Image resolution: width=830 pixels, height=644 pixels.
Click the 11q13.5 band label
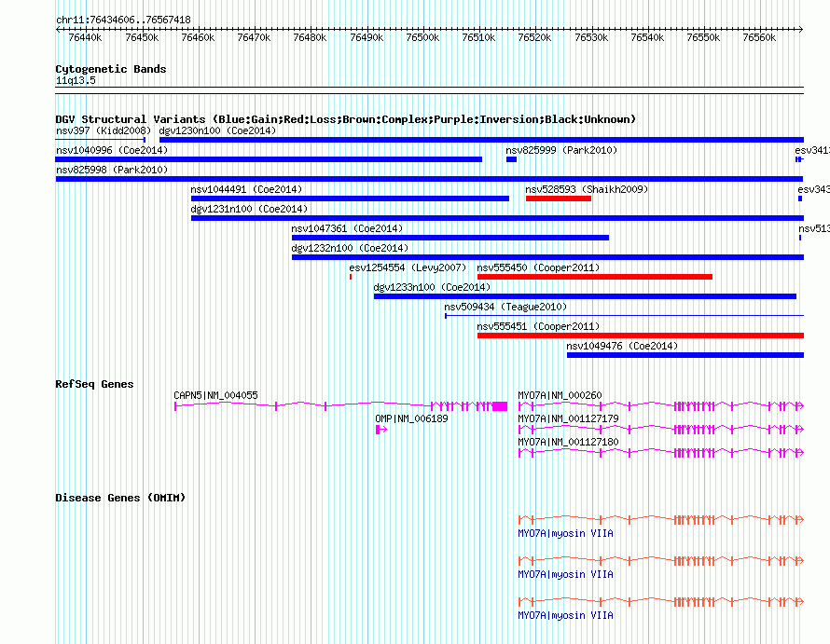coord(76,80)
